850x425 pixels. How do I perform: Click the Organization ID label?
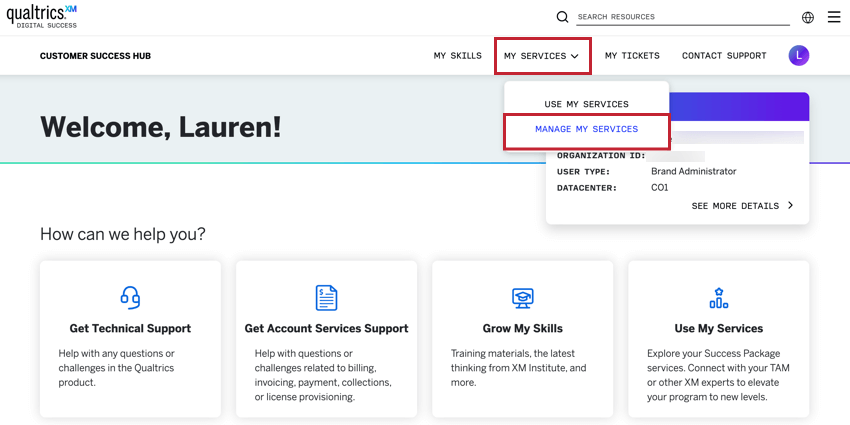point(601,156)
